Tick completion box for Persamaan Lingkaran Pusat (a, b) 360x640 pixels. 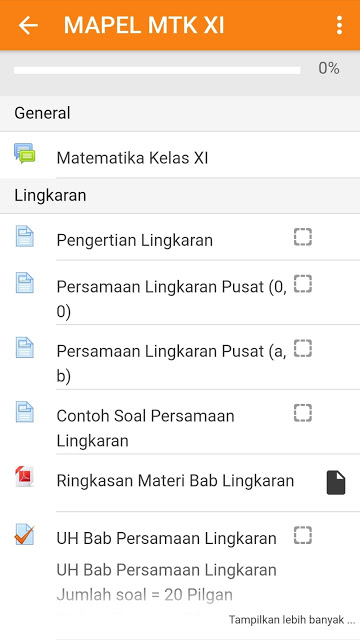pyautogui.click(x=303, y=348)
